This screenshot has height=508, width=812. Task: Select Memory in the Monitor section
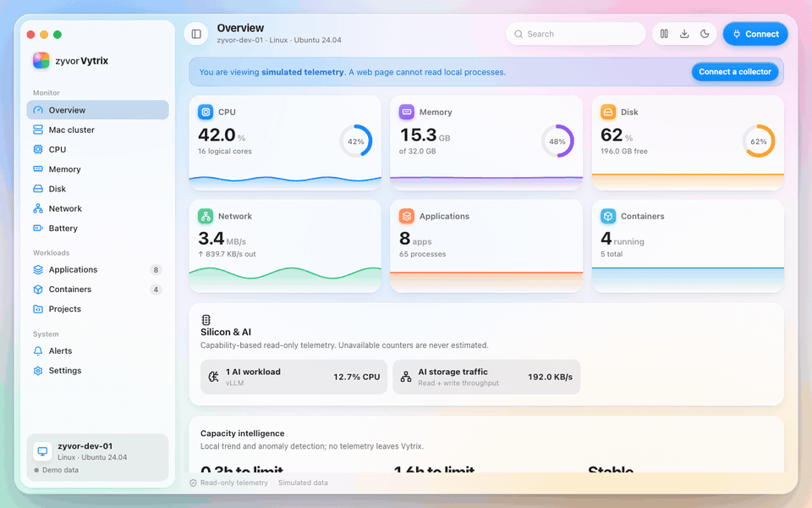click(x=97, y=169)
